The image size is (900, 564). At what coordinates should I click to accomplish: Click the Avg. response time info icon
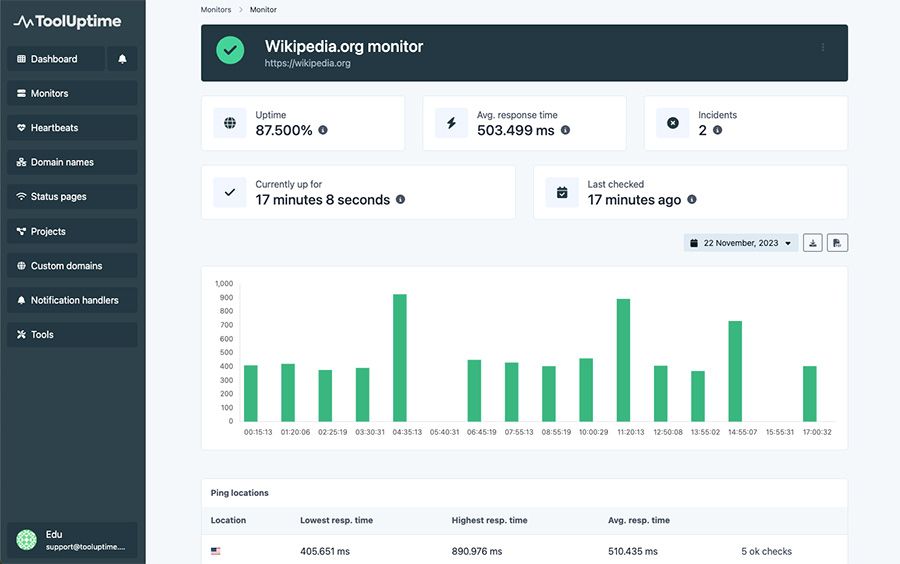[565, 130]
